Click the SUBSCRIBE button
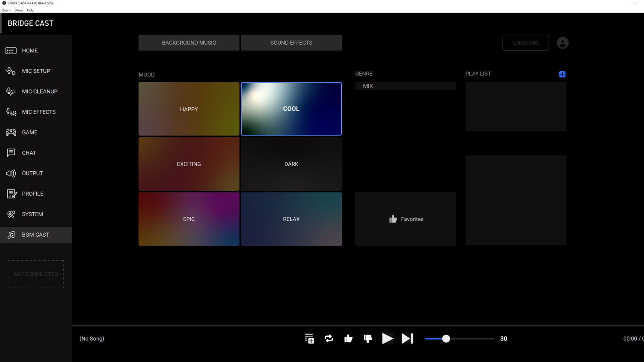The image size is (644, 362). pos(525,43)
